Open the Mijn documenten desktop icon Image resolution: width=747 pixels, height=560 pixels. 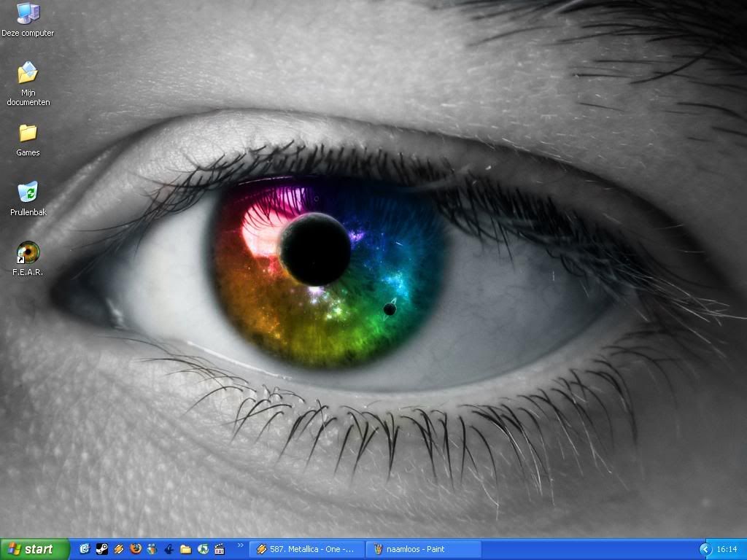(28, 84)
